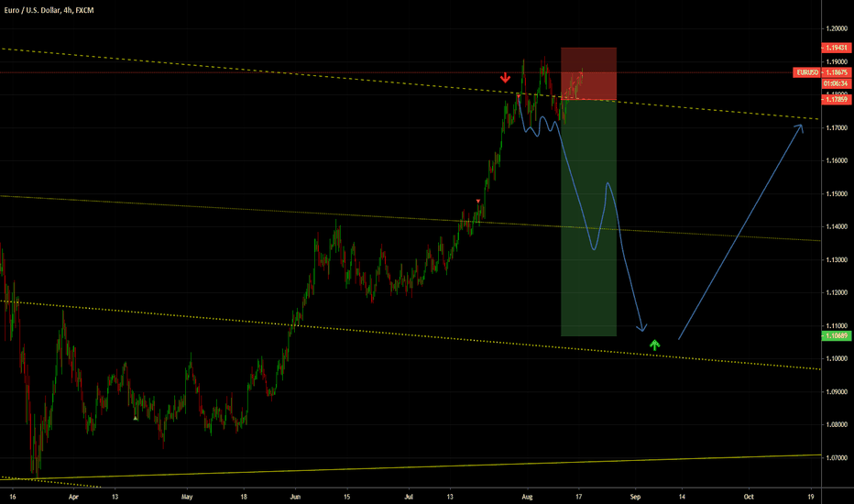Click the 1.13000 price axis label
This screenshot has width=854, height=504.
click(837, 260)
